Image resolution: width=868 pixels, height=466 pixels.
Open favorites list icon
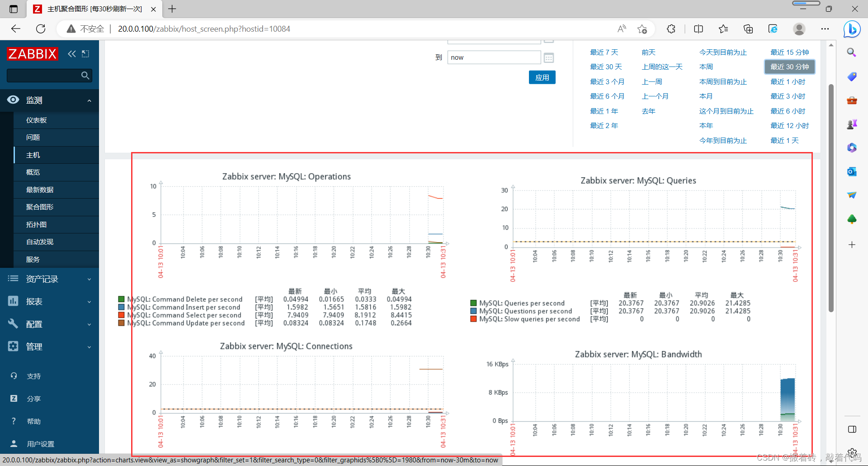723,29
